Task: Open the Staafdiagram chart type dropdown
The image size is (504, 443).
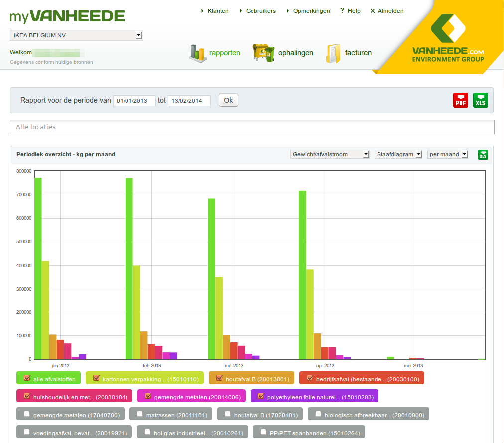Action: [398, 154]
